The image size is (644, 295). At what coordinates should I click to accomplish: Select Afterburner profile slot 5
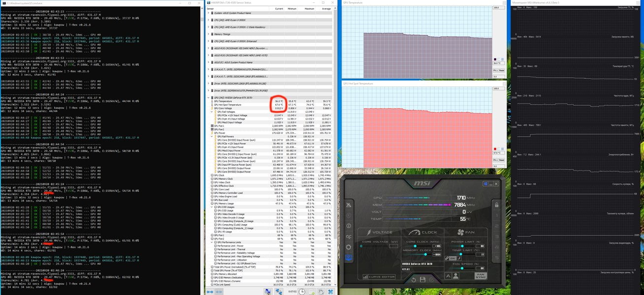coord(497,258)
